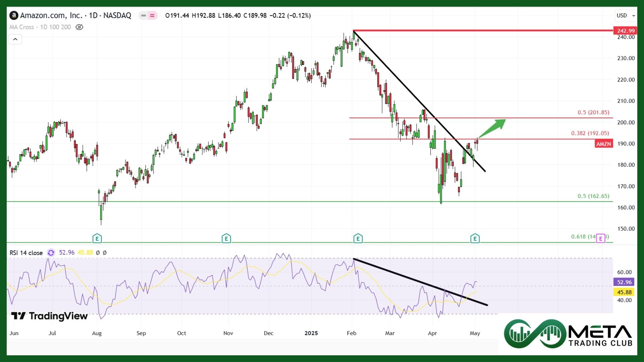Click the 200.00 price axis label
The image size is (644, 362).
pos(626,122)
